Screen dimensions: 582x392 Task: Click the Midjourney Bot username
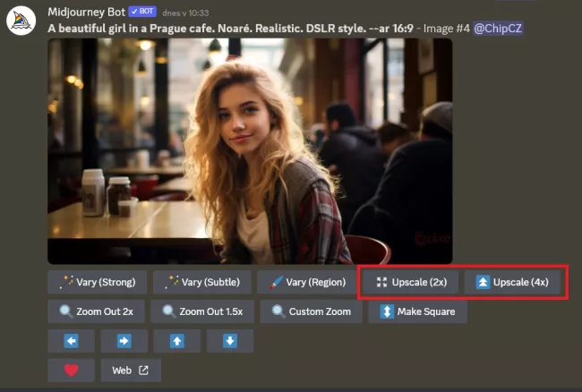click(x=86, y=12)
